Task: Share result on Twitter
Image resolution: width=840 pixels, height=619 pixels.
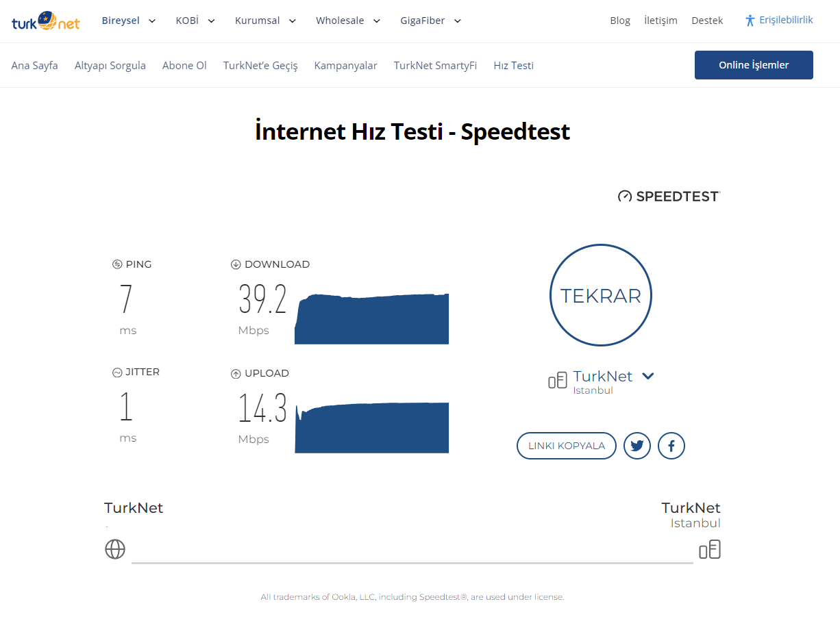Action: point(637,446)
